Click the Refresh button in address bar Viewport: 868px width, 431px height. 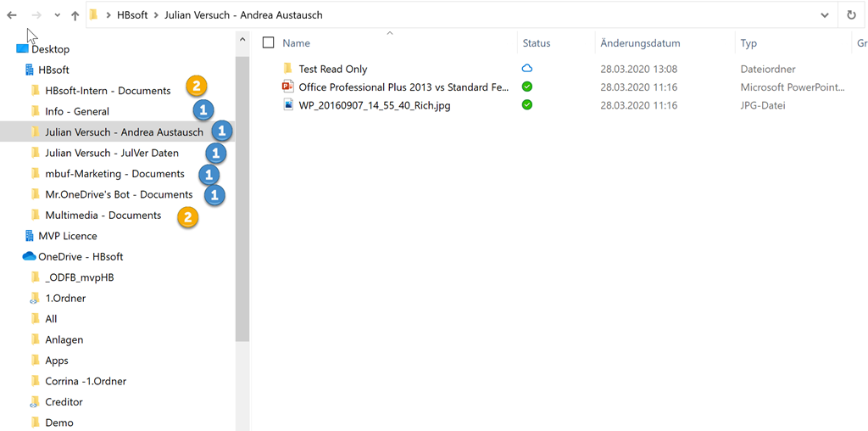pos(851,15)
